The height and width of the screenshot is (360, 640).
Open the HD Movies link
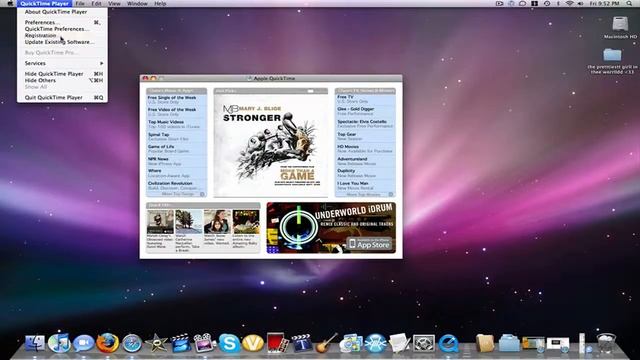tap(348, 147)
